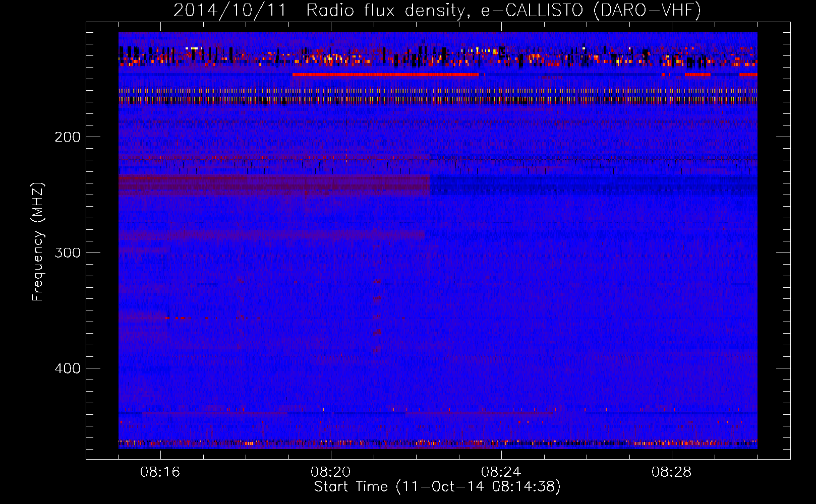
Task: Click the dark red band near 240 MHz
Action: [274, 185]
